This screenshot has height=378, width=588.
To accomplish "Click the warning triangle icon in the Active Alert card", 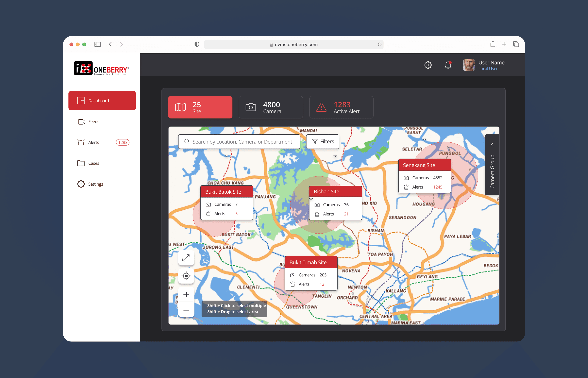I will pyautogui.click(x=321, y=107).
